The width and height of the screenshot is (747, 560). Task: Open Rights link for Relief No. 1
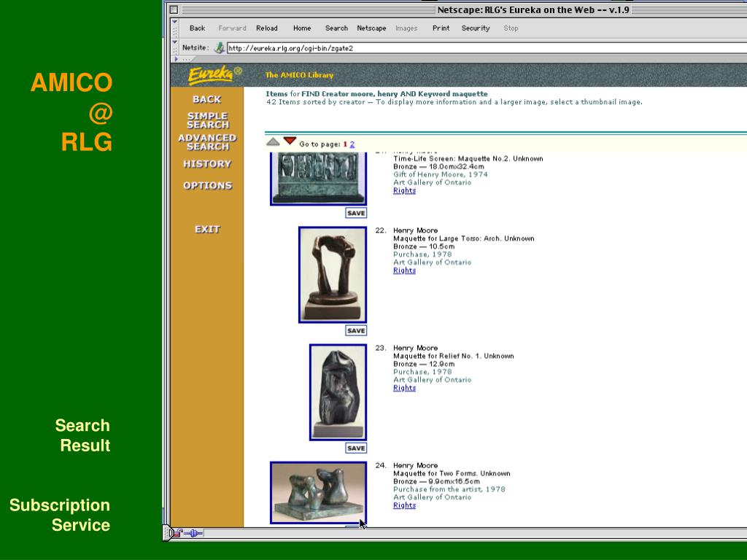point(404,388)
